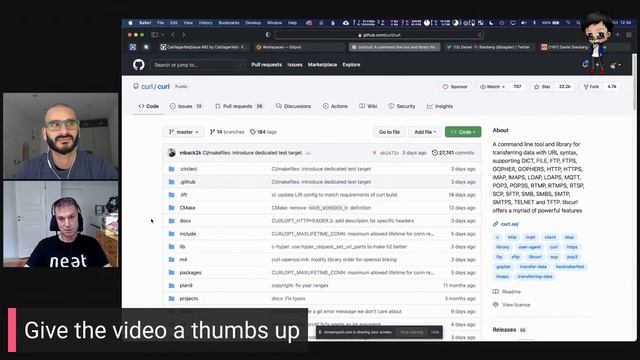Expand the Add file dropdown
This screenshot has width=640, height=360.
[424, 132]
